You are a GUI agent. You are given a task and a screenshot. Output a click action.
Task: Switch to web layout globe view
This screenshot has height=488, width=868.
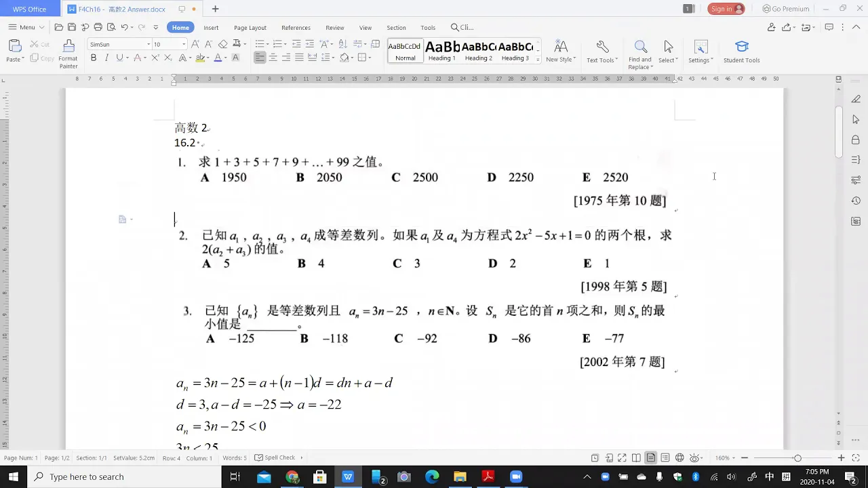pyautogui.click(x=679, y=458)
